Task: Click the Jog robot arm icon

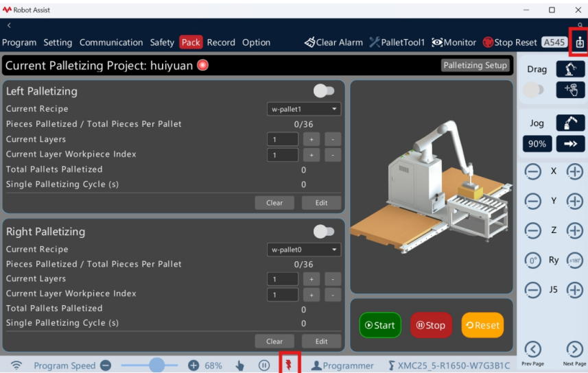Action: click(x=570, y=123)
